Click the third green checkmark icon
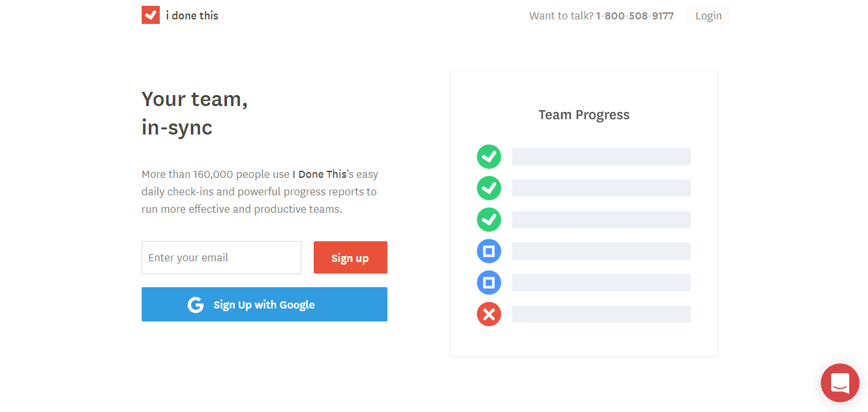868x412 pixels. pos(489,219)
